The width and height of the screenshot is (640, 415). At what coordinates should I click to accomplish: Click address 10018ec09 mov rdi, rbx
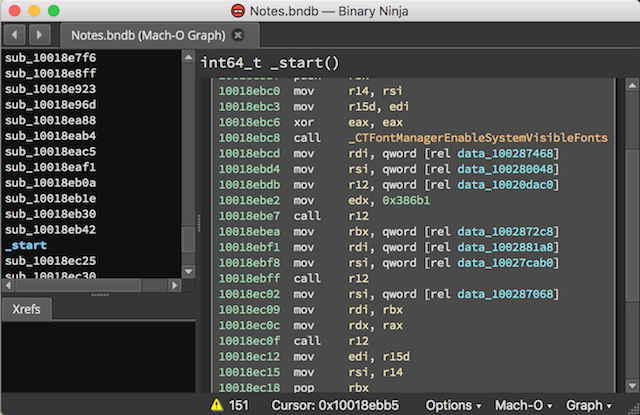311,310
